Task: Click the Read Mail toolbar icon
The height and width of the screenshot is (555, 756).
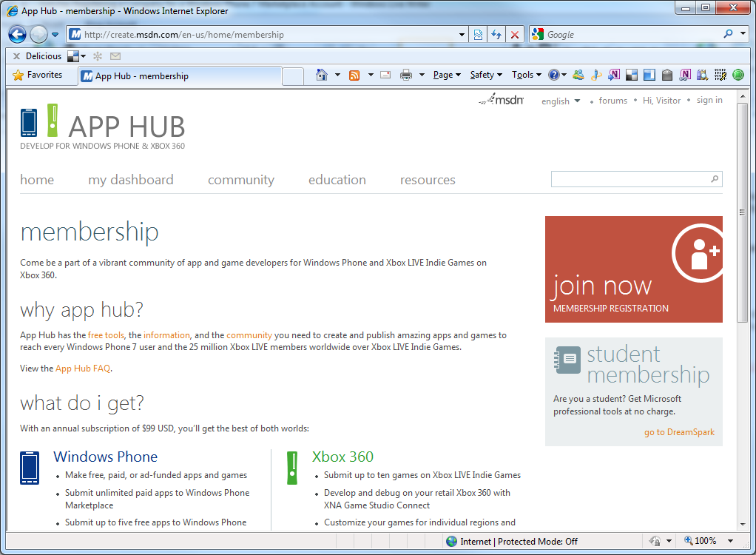Action: click(385, 75)
